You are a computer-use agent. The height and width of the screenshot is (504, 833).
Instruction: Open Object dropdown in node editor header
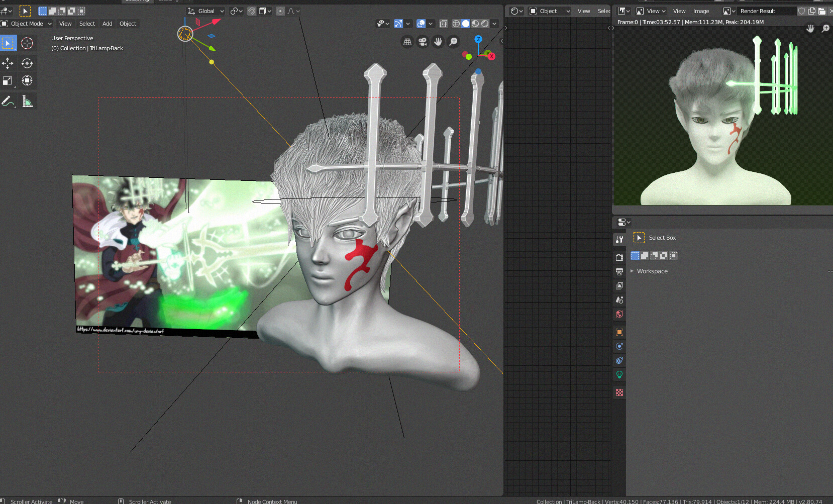(550, 11)
